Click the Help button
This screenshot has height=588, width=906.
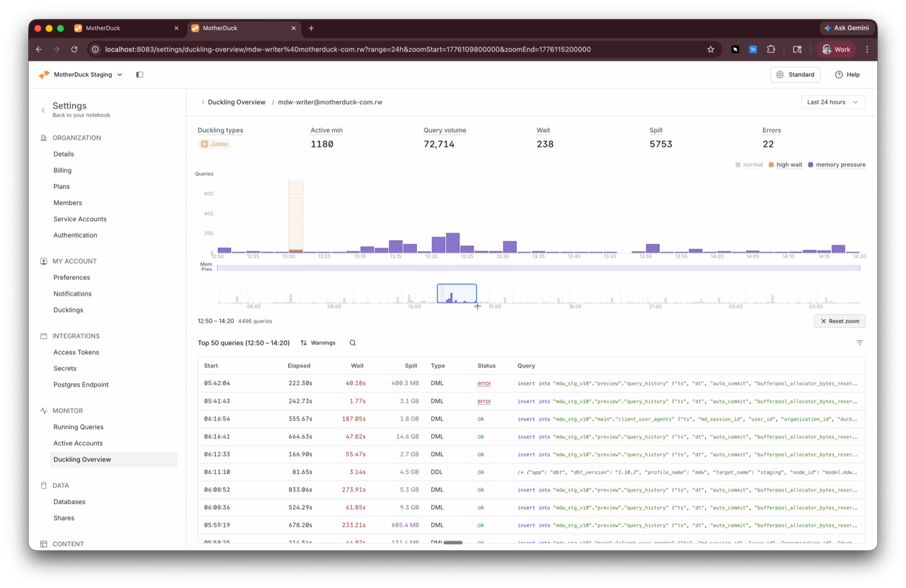(x=847, y=75)
